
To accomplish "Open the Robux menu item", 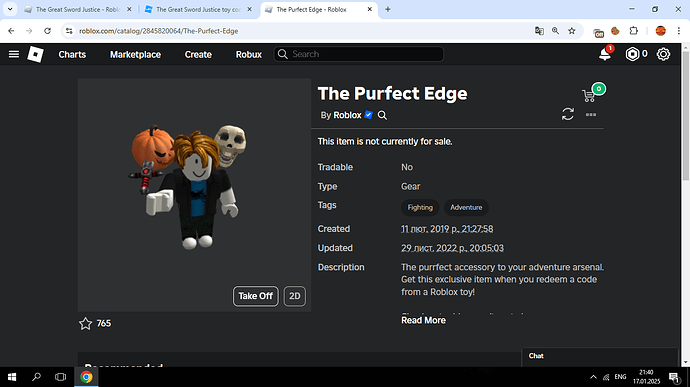I will click(x=249, y=54).
